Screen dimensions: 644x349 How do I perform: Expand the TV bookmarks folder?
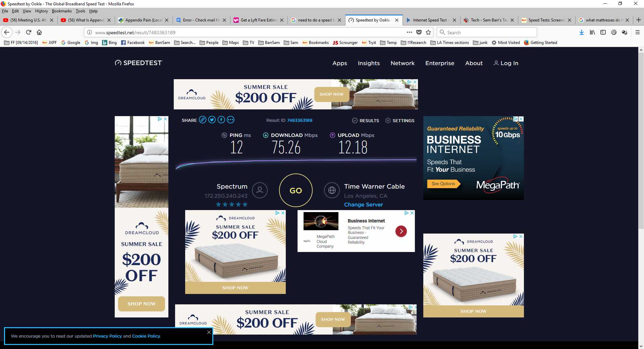click(249, 43)
